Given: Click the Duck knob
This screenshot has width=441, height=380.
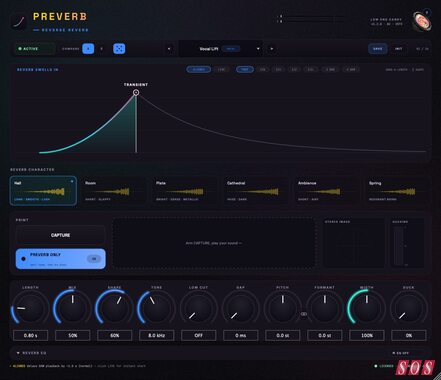Looking at the screenshot, I should [409, 308].
